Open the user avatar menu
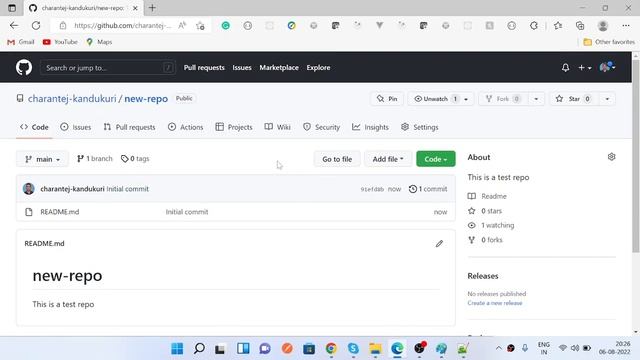The height and width of the screenshot is (360, 640). point(607,67)
